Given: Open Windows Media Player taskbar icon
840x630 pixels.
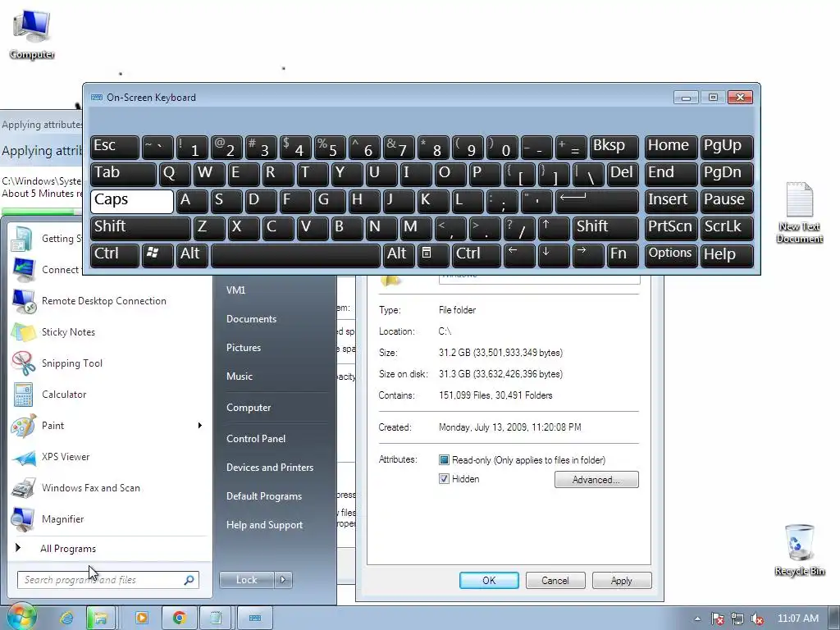Looking at the screenshot, I should click(142, 619).
